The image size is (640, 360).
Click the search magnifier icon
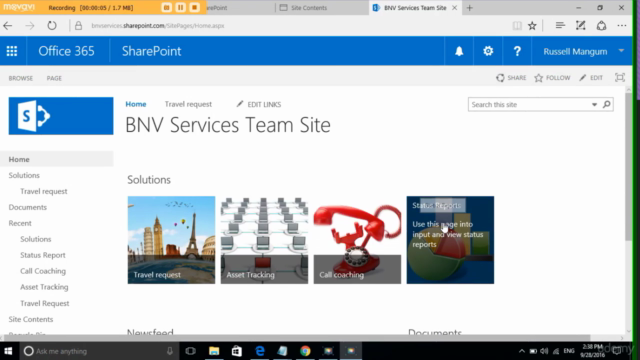point(607,104)
